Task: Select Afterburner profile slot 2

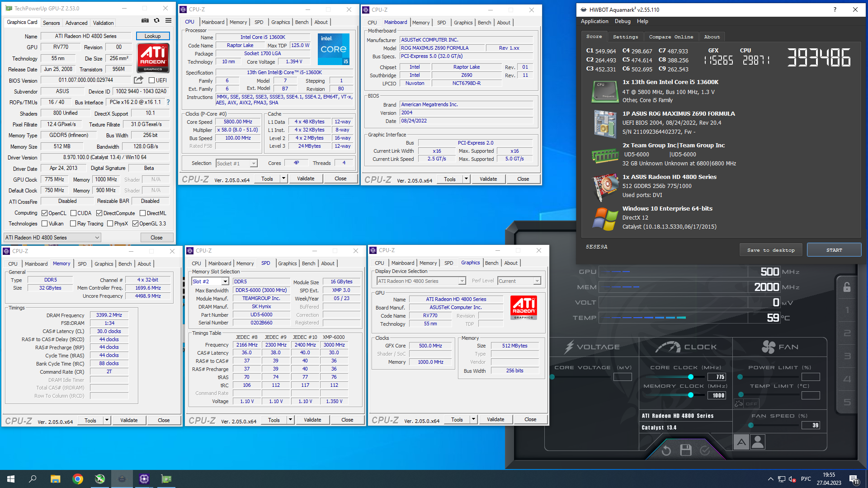Action: coord(847,333)
